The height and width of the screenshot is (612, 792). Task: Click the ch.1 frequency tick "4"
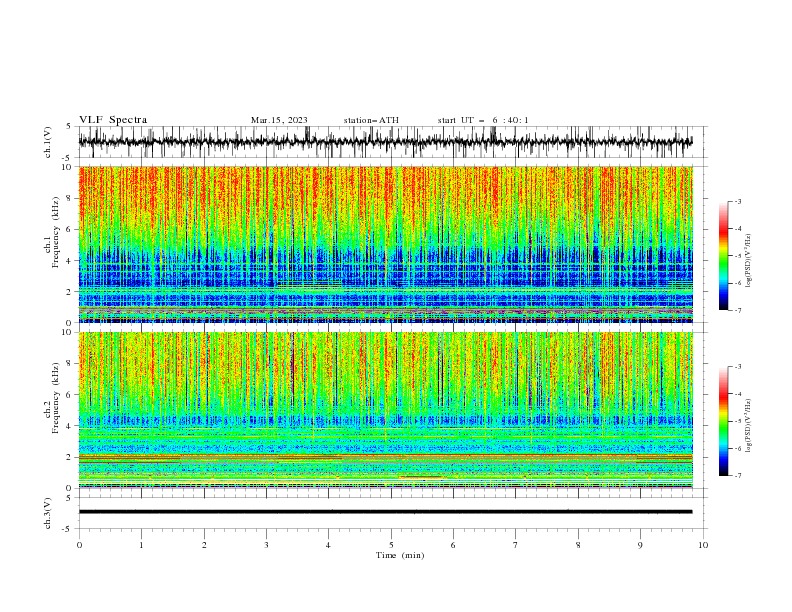[70, 261]
